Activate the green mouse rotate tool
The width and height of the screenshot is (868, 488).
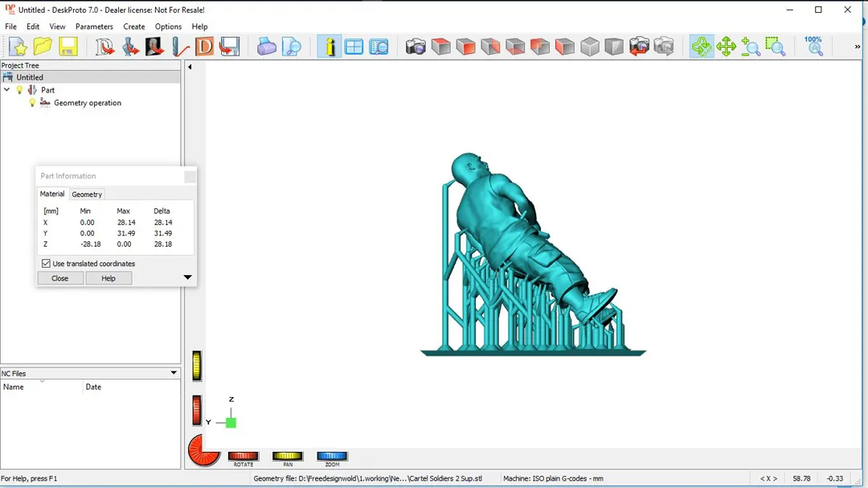click(x=702, y=47)
